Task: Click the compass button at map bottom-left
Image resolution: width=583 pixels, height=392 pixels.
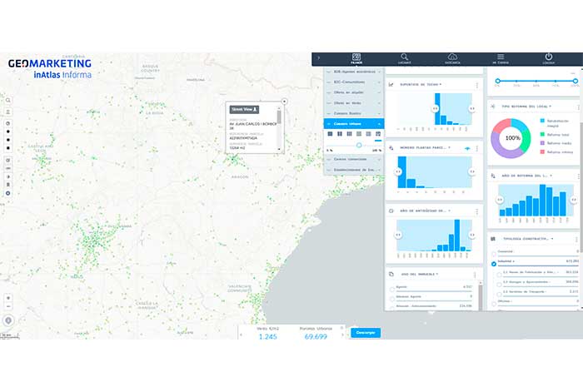Action: pyautogui.click(x=8, y=320)
